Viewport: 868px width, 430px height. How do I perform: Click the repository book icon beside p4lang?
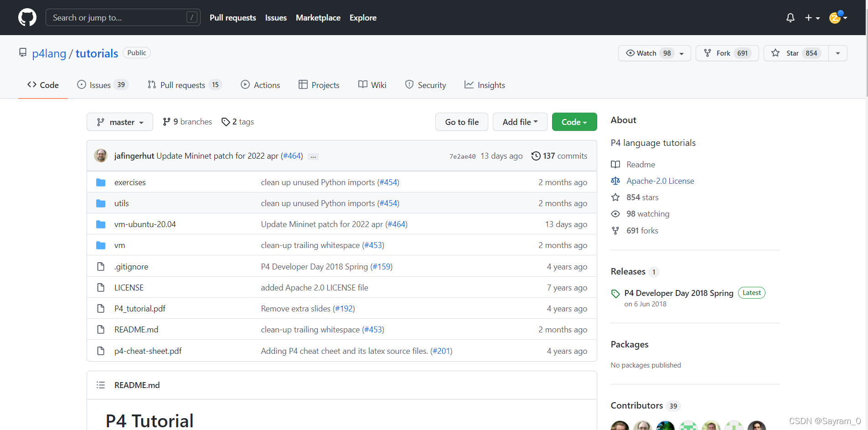(23, 53)
